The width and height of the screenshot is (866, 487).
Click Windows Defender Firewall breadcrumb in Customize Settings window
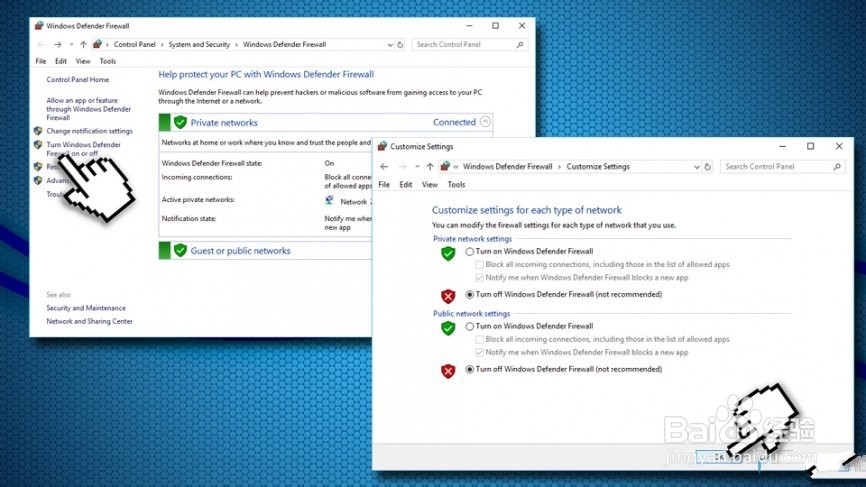click(508, 166)
